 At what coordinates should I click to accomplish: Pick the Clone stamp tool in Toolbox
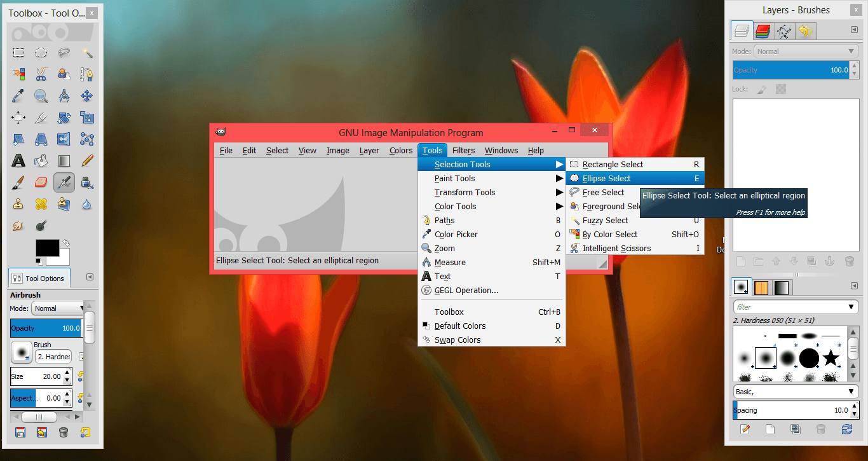[x=18, y=204]
